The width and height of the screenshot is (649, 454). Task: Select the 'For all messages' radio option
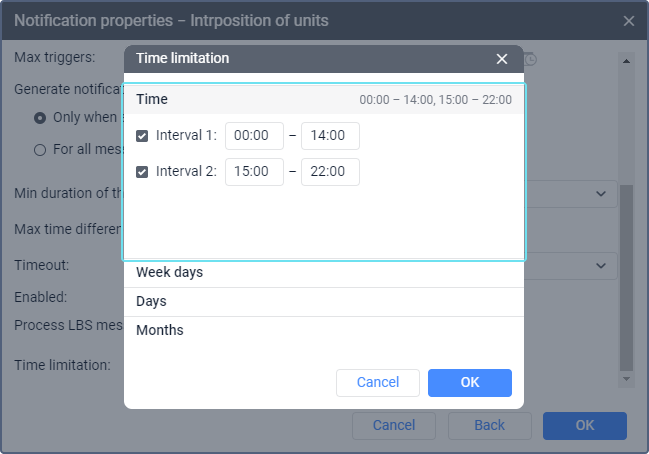point(40,149)
